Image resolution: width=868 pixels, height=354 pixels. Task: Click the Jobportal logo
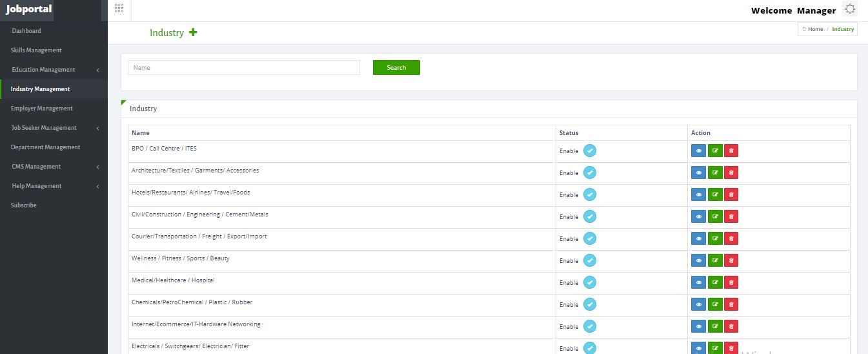pyautogui.click(x=29, y=9)
